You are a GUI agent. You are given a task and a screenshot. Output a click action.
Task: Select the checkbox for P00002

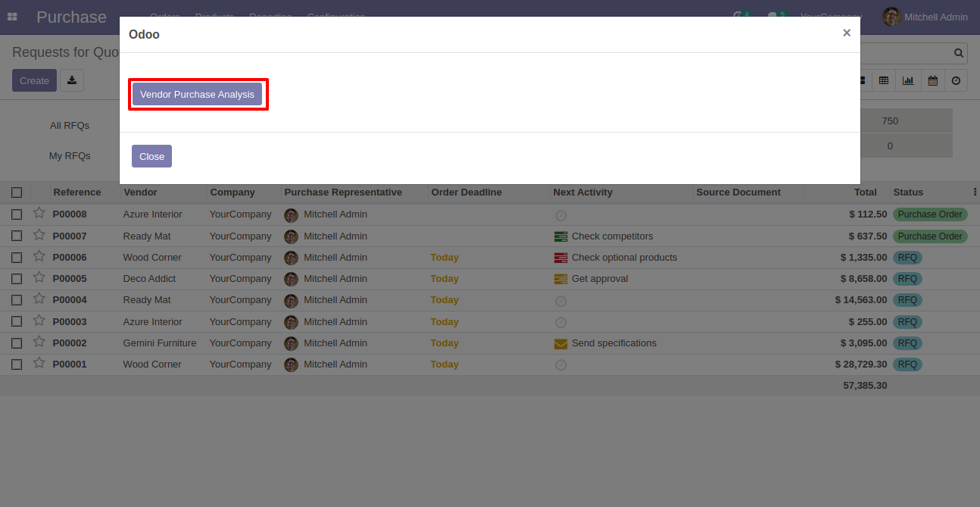pyautogui.click(x=17, y=343)
